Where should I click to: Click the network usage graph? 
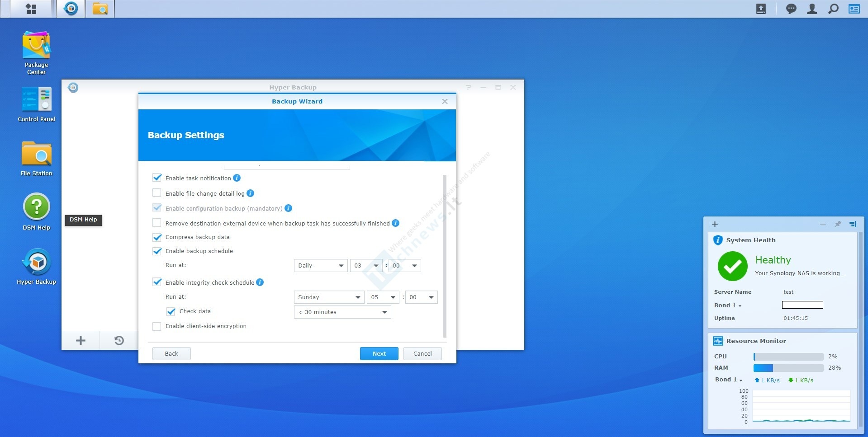801,406
